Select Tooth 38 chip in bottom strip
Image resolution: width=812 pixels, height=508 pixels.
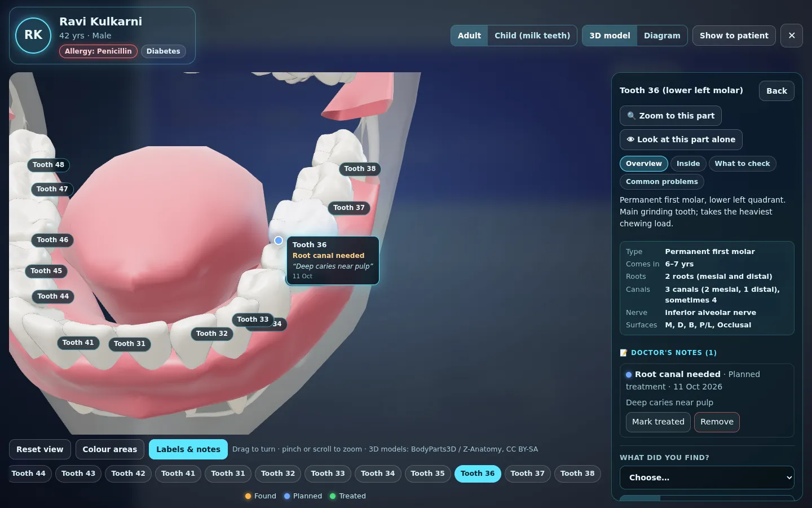point(577,474)
